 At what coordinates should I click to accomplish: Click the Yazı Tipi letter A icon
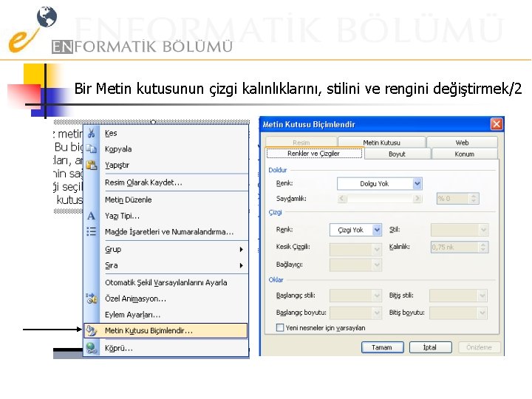(x=91, y=216)
